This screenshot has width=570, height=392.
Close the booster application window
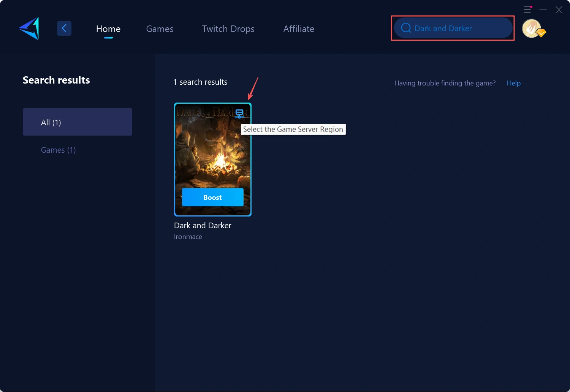pos(559,10)
